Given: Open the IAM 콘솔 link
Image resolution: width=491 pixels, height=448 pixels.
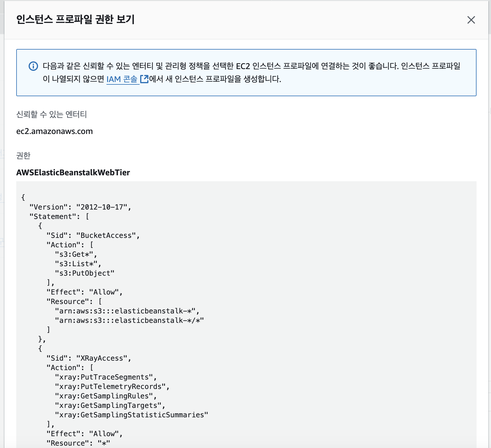Looking at the screenshot, I should [x=122, y=79].
